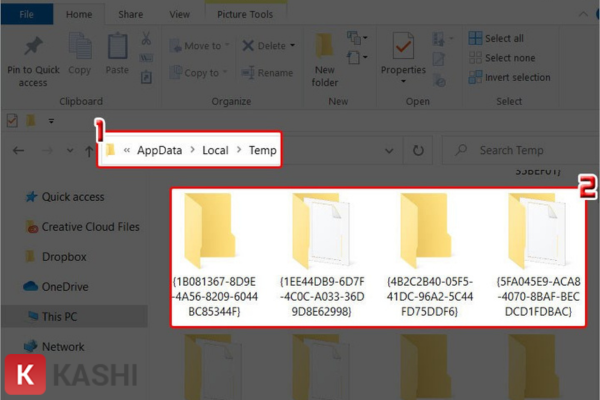Click AppData in the address path

point(160,150)
